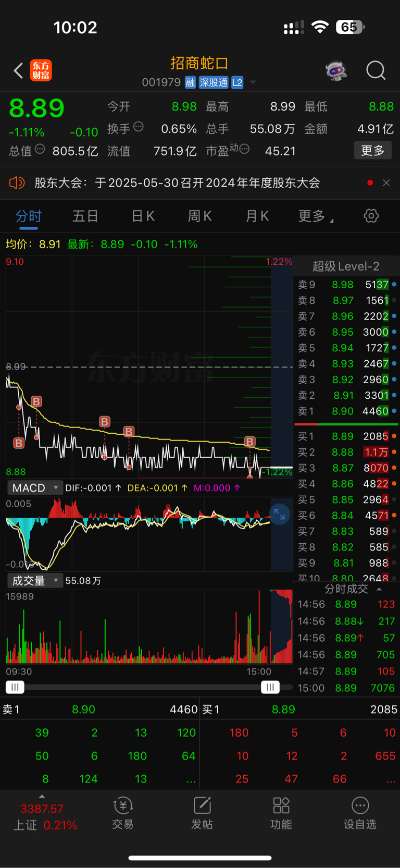Open the 成交量 indicator dropdown
Viewport: 400px width, 868px height.
(x=35, y=581)
